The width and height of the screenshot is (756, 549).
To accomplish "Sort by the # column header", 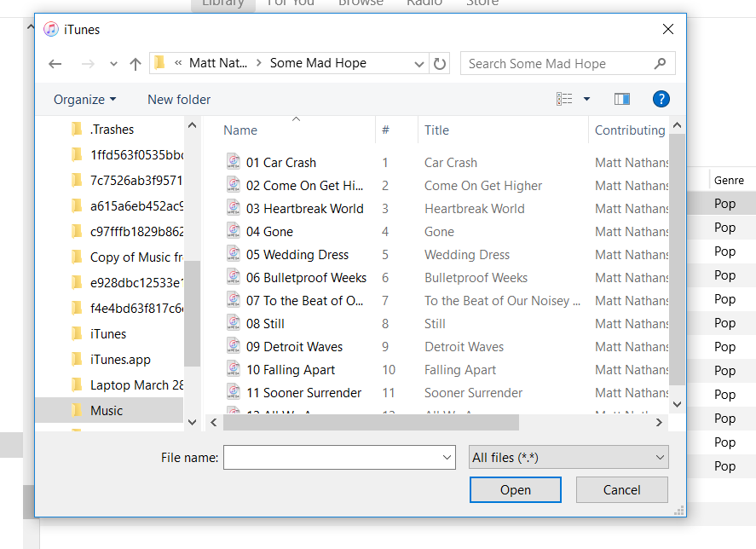I will [385, 130].
